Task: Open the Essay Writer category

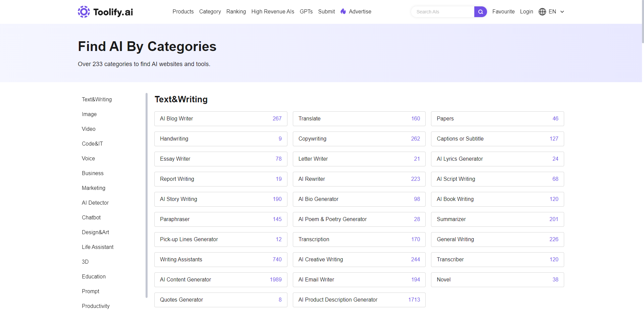Action: 221,159
